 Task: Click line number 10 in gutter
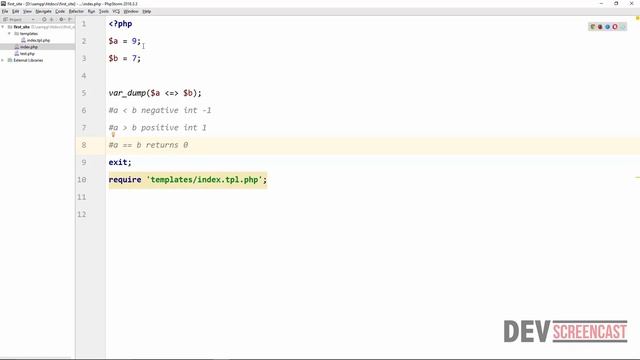click(82, 180)
